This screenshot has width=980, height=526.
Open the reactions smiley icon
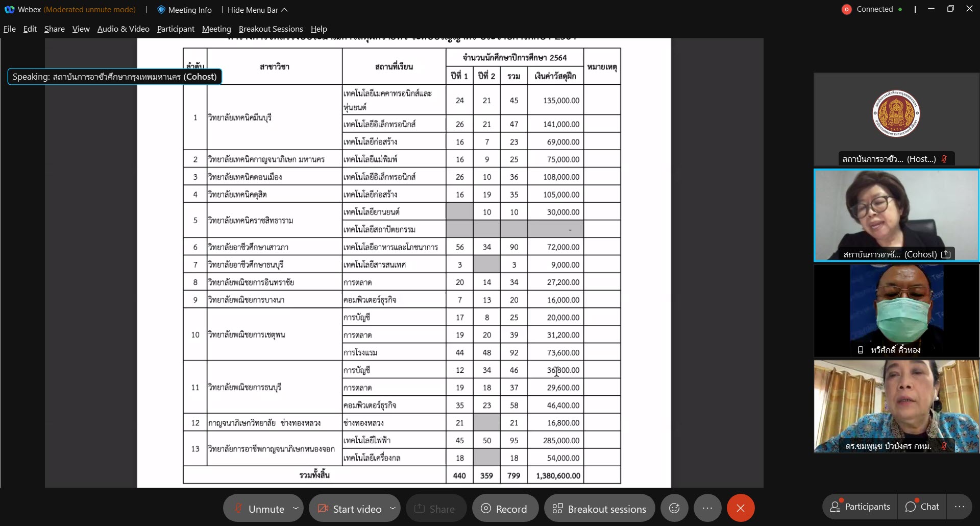674,508
